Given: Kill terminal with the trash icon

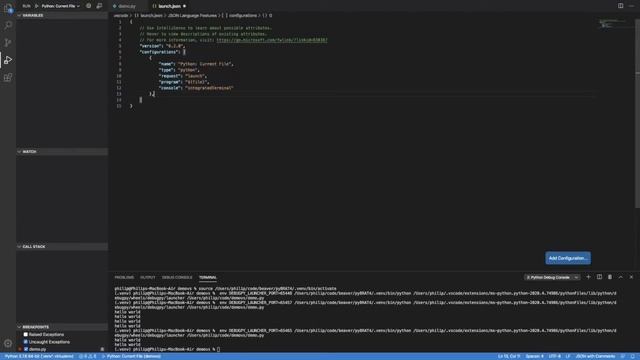Looking at the screenshot, I should (x=610, y=277).
